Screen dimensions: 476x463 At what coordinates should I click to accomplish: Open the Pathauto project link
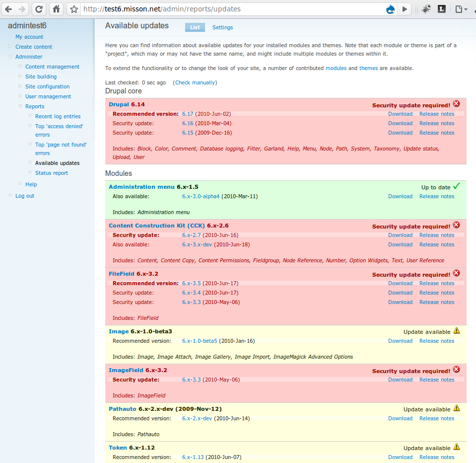pyautogui.click(x=123, y=409)
